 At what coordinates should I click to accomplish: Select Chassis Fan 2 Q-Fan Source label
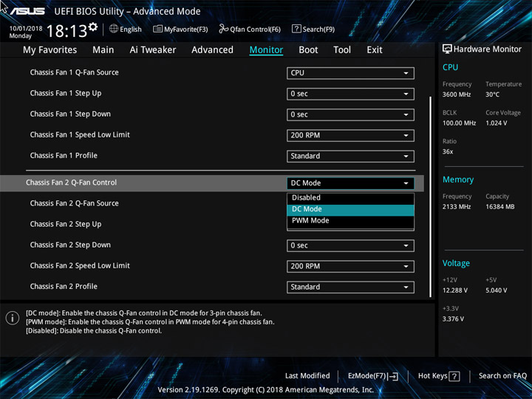click(75, 203)
